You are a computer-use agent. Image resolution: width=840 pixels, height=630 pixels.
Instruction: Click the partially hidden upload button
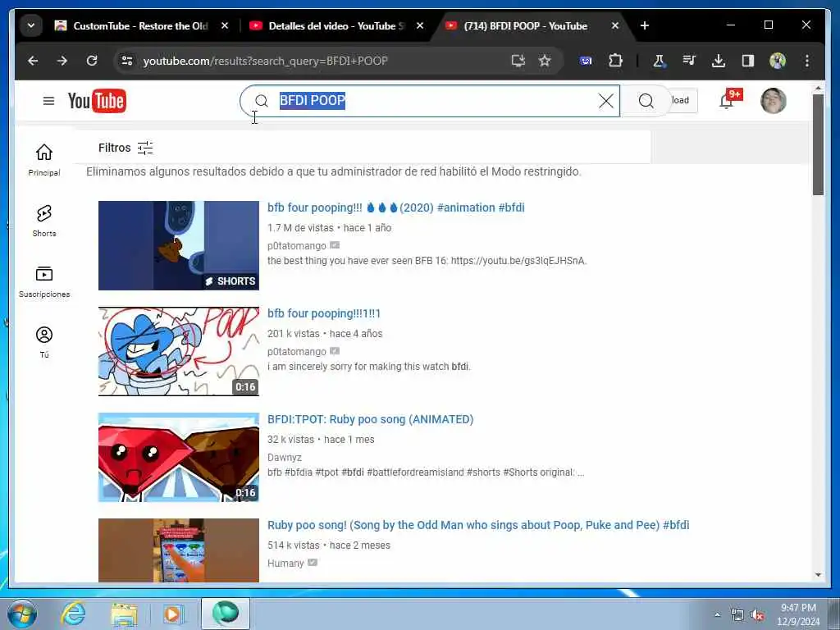click(683, 101)
